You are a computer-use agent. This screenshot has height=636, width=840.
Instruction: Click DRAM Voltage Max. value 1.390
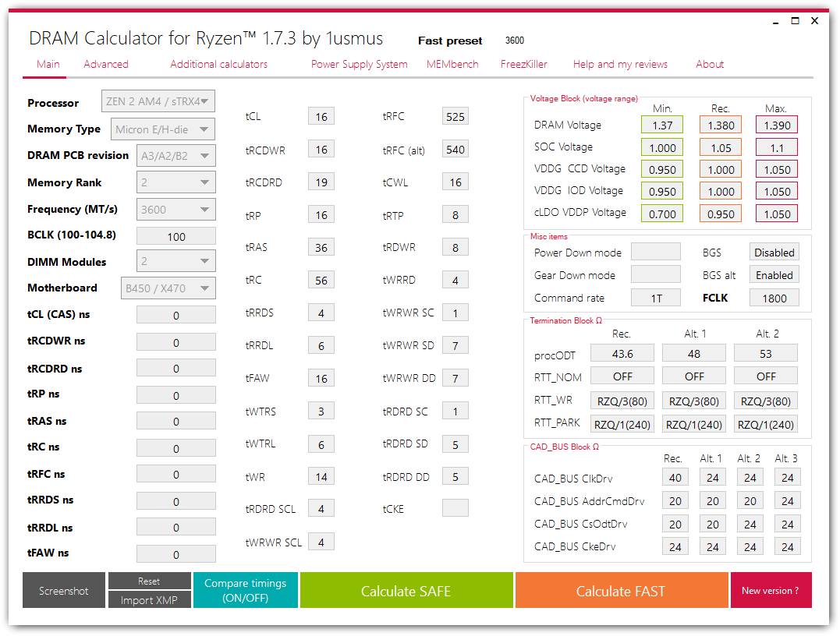[777, 125]
